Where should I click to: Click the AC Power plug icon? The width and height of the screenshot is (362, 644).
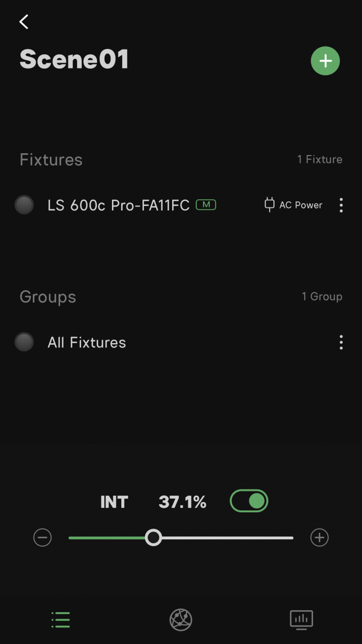point(269,205)
